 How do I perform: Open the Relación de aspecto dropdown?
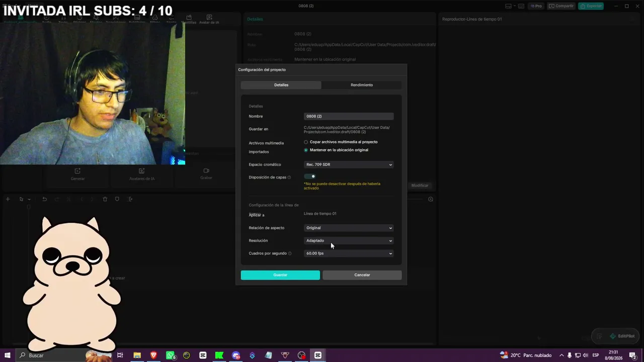point(349,228)
